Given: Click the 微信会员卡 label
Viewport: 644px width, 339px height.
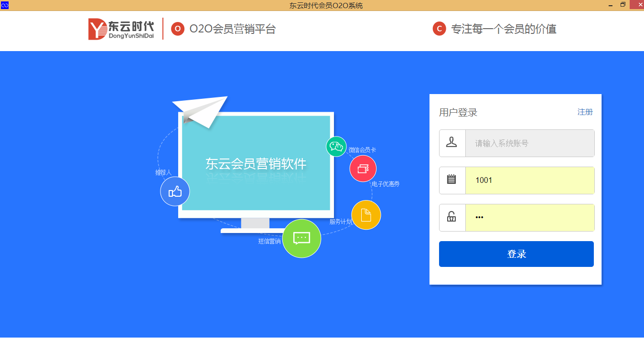Looking at the screenshot, I should pos(362,150).
